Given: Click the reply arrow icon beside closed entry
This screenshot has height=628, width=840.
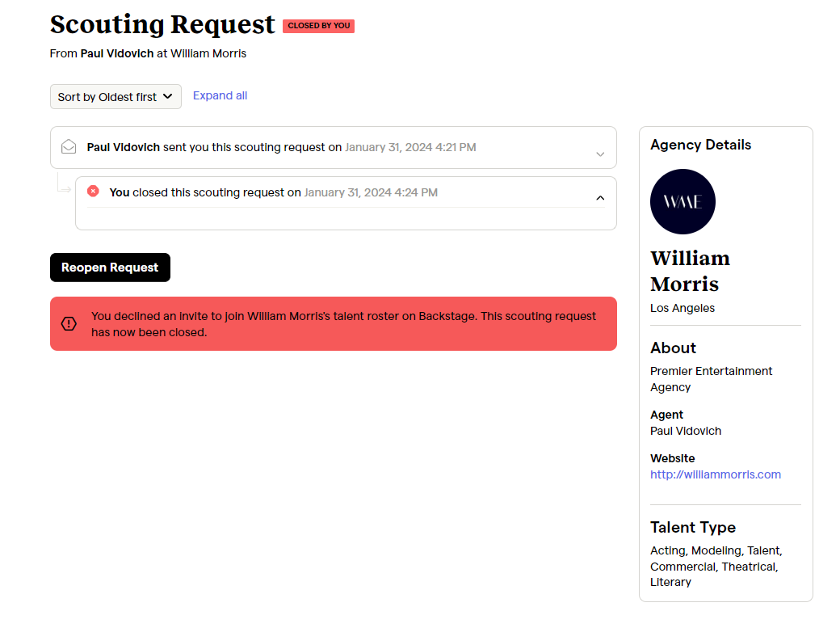Looking at the screenshot, I should click(x=64, y=184).
